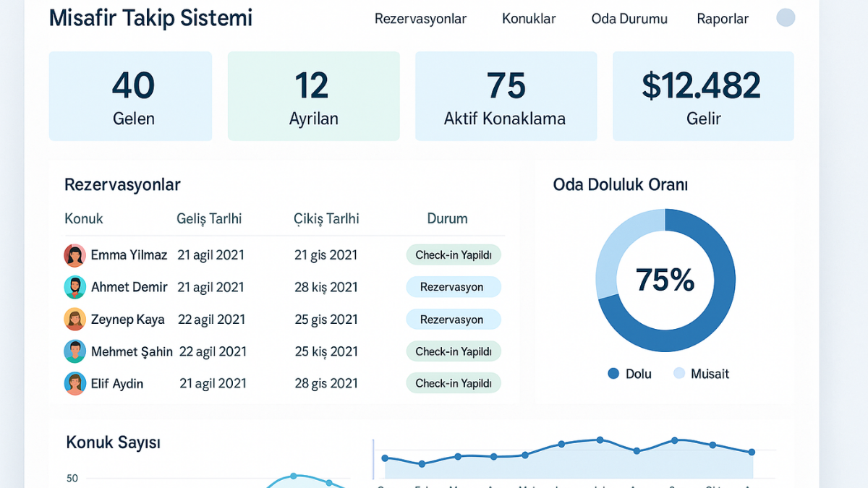Image resolution: width=868 pixels, height=488 pixels.
Task: Open the Rezervasyonlar menu item
Action: 420,19
